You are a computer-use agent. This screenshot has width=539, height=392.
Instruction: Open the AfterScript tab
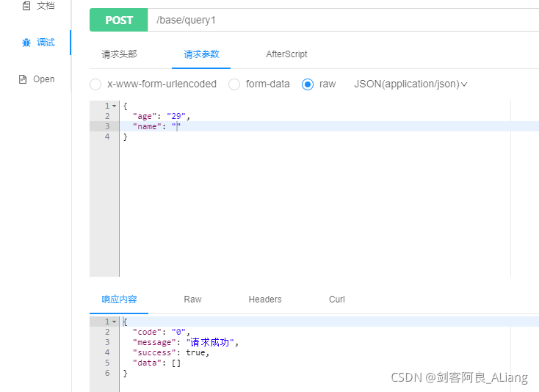pos(286,54)
